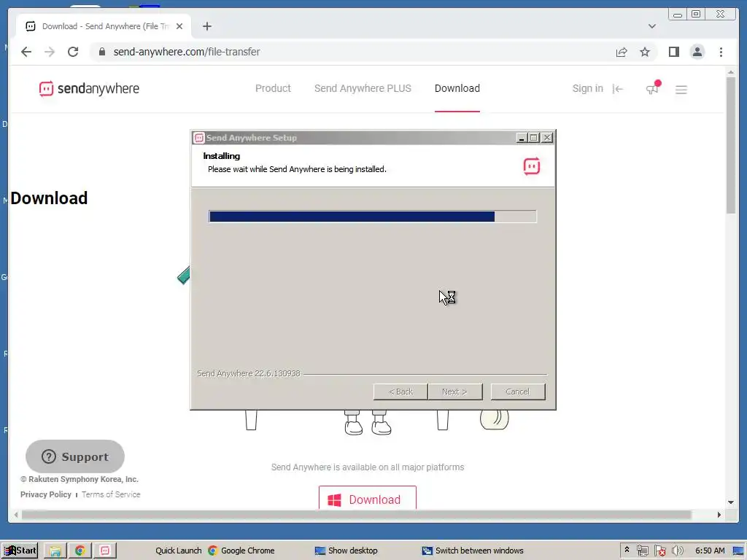747x560 pixels.
Task: Click Next in the setup wizard
Action: [x=454, y=392]
